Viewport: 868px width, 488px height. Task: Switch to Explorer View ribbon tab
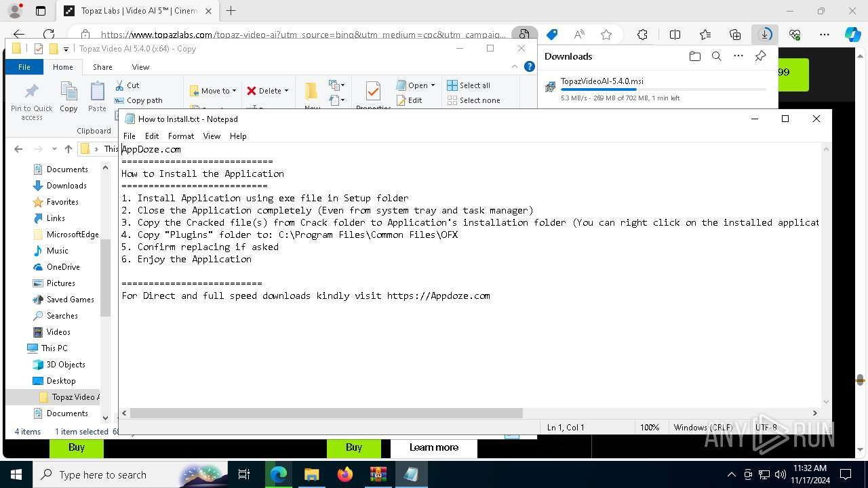(140, 67)
